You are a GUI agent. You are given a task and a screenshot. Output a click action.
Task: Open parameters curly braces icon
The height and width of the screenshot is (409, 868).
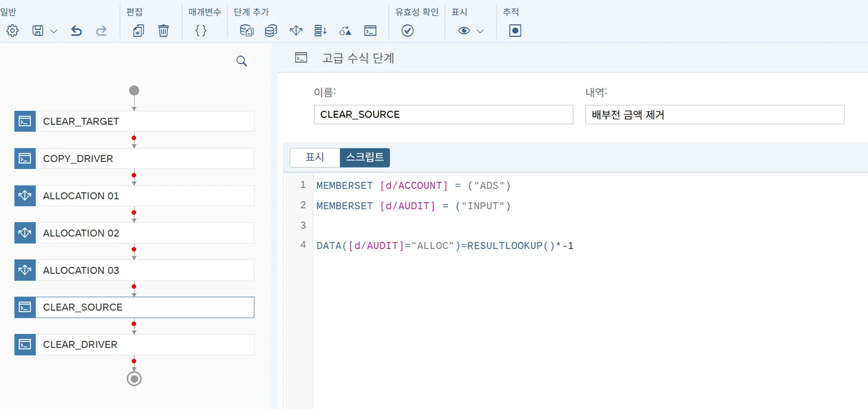(201, 31)
